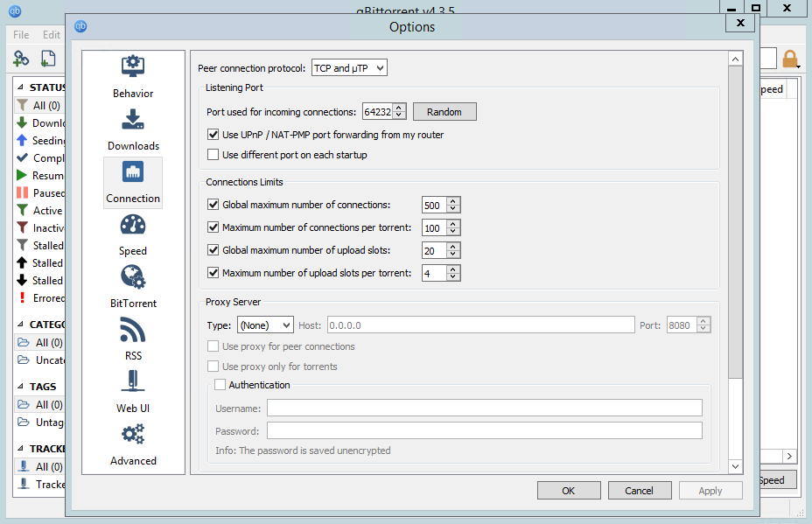
Task: Toggle maximum upload slots per torrent checkbox
Action: [213, 273]
